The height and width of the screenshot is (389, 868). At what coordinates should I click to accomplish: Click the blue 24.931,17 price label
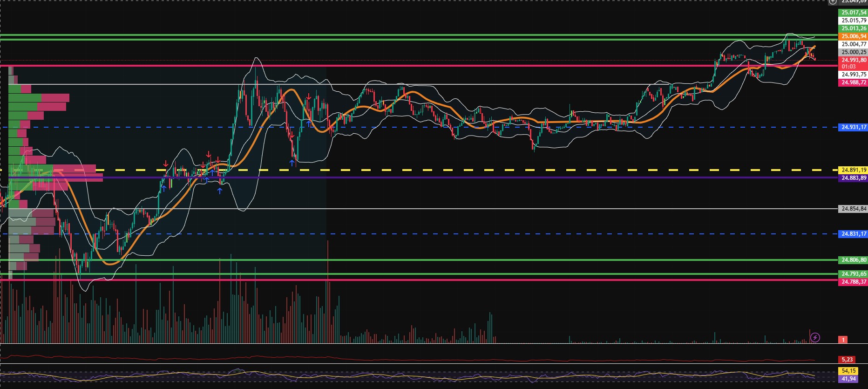pos(853,127)
